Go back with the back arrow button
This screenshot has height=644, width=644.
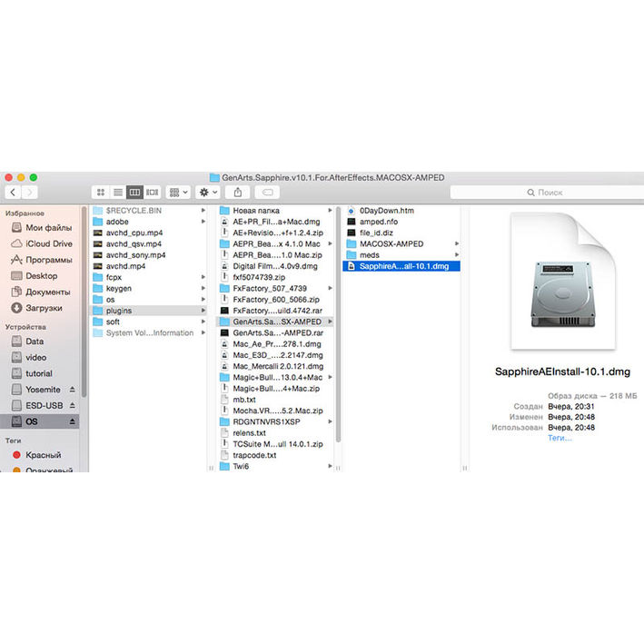(x=13, y=192)
